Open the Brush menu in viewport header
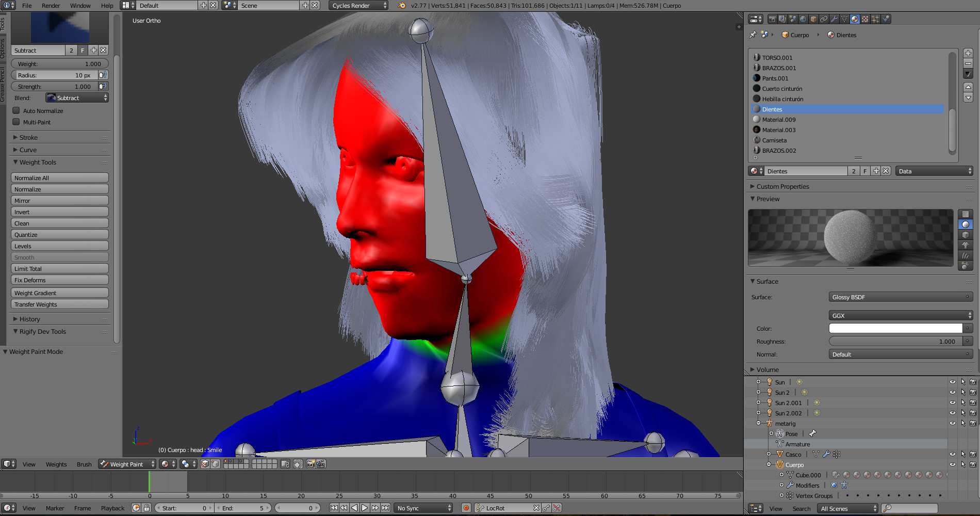This screenshot has height=516, width=980. [84, 464]
